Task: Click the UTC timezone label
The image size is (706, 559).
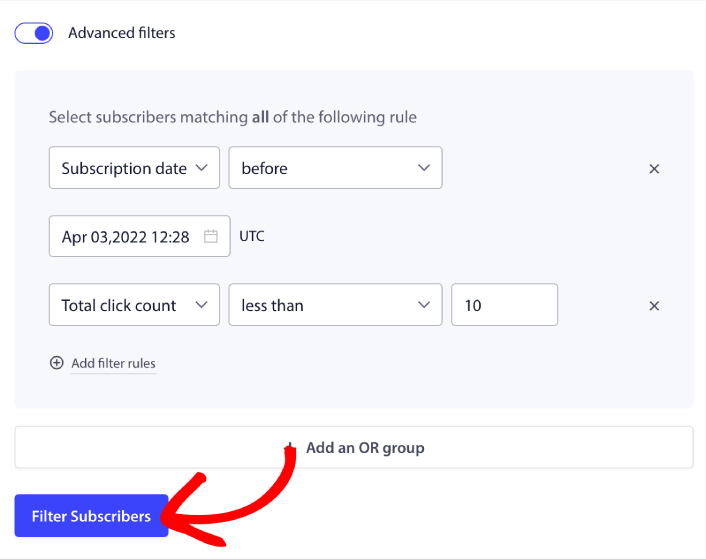Action: [x=252, y=237]
